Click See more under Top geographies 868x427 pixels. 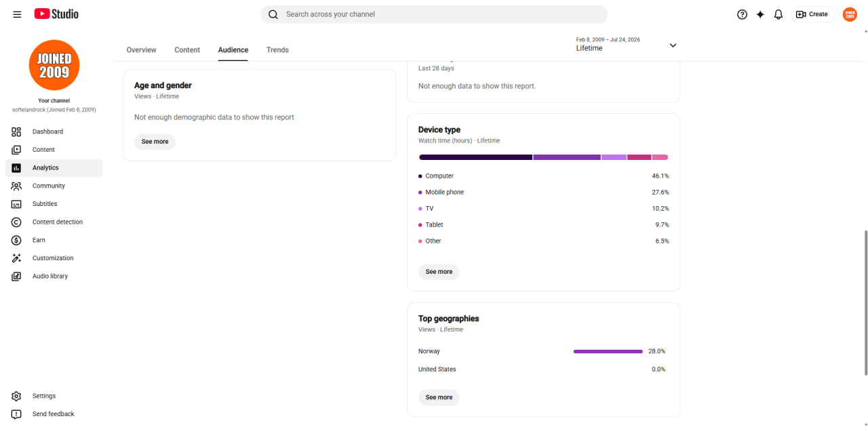[439, 397]
